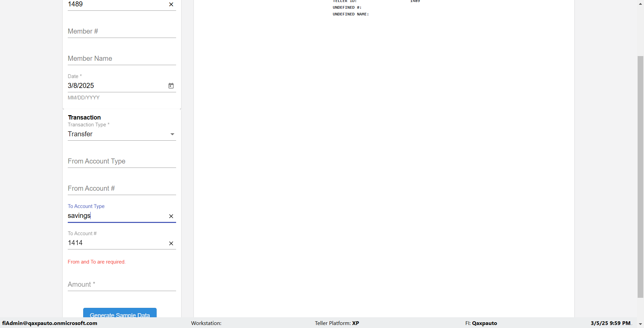644x328 pixels.
Task: Open the date picker calendar icon
Action: click(x=171, y=86)
